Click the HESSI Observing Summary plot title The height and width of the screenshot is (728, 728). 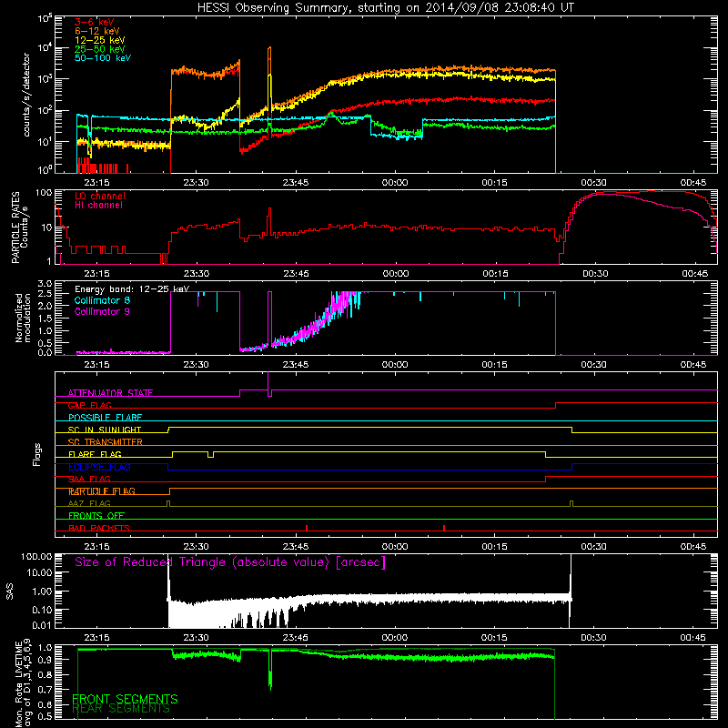coord(385,8)
